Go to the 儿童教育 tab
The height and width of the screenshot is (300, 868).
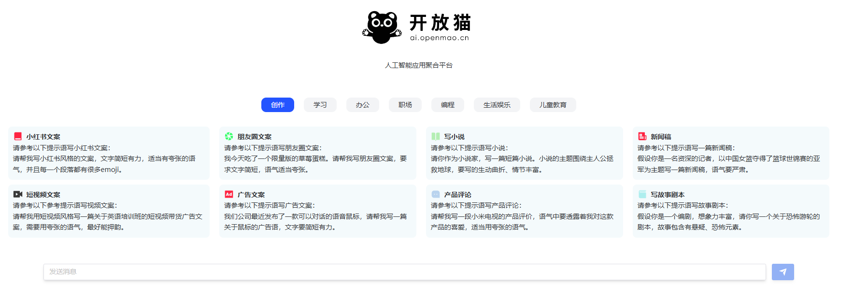coord(553,105)
